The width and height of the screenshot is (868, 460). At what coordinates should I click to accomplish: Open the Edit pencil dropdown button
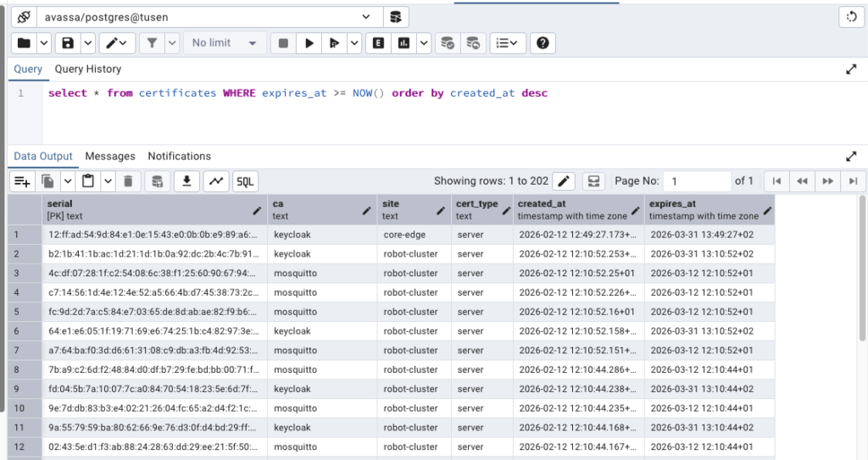pyautogui.click(x=117, y=42)
